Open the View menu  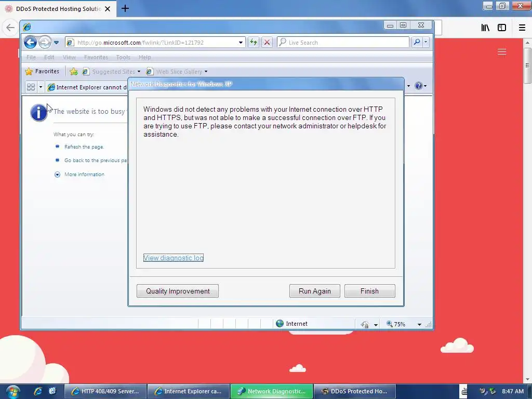(69, 57)
